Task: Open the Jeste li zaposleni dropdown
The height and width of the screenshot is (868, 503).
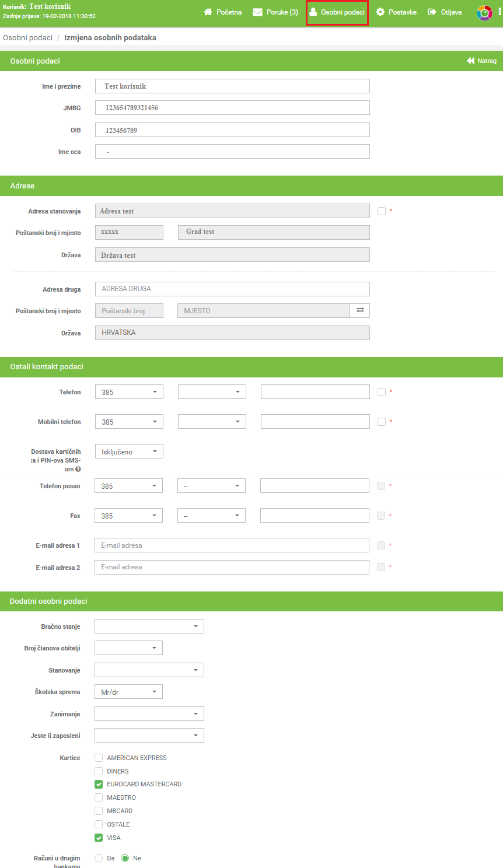Action: click(149, 736)
